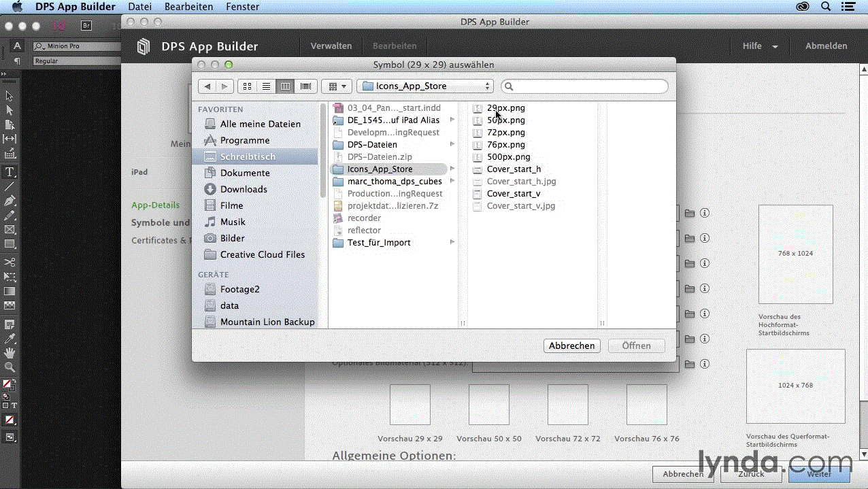Select the Note tool

pos(10,324)
